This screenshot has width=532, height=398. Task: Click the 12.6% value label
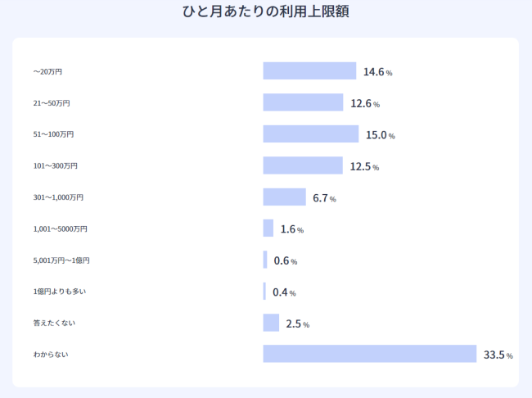364,103
